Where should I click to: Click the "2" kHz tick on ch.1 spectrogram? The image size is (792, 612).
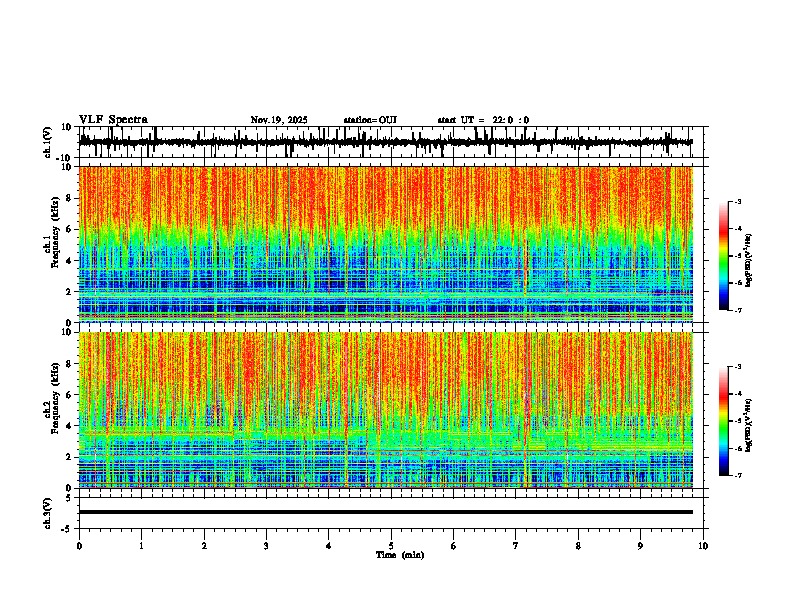coord(70,291)
